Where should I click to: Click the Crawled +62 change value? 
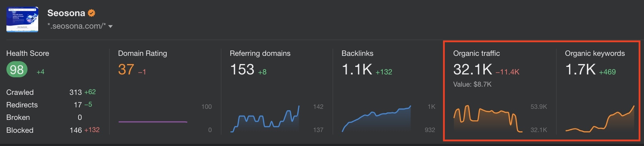point(90,92)
